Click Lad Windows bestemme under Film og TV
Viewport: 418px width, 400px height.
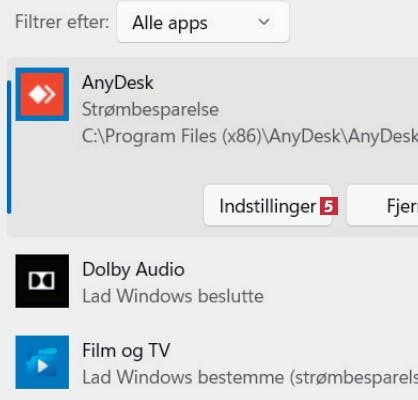183,377
